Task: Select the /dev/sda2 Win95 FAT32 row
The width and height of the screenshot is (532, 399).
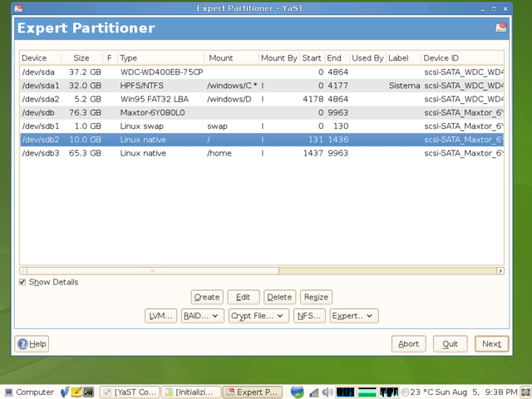Action: [x=262, y=100]
